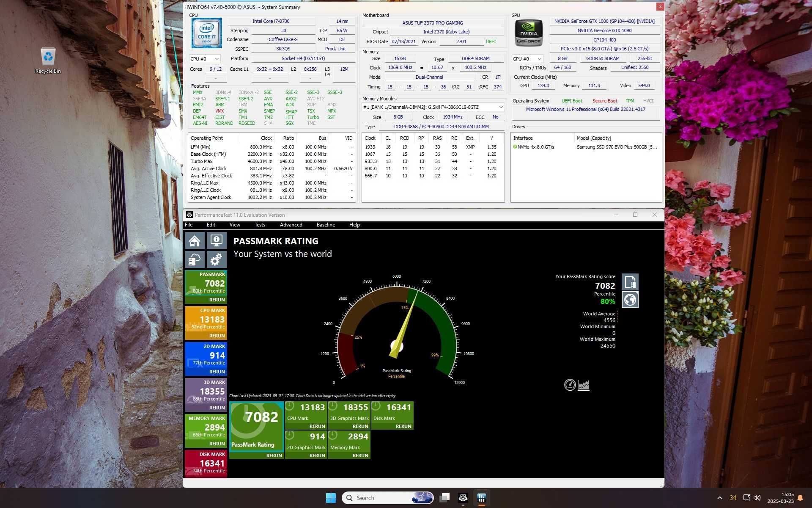Image resolution: width=812 pixels, height=508 pixels.
Task: Expand the GPU #0 selector dropdown
Action: tap(527, 59)
